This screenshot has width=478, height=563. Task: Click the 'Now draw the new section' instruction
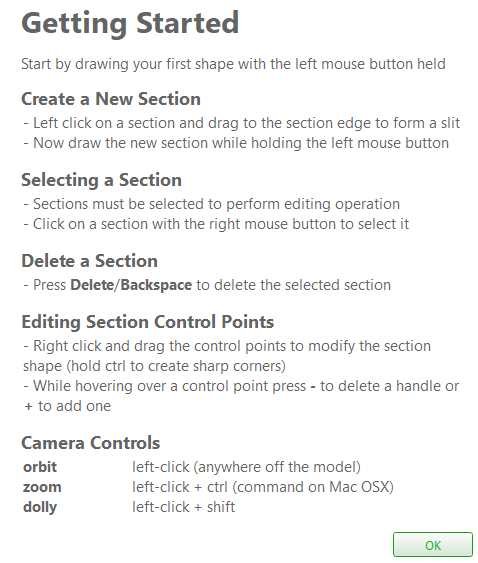(x=236, y=143)
